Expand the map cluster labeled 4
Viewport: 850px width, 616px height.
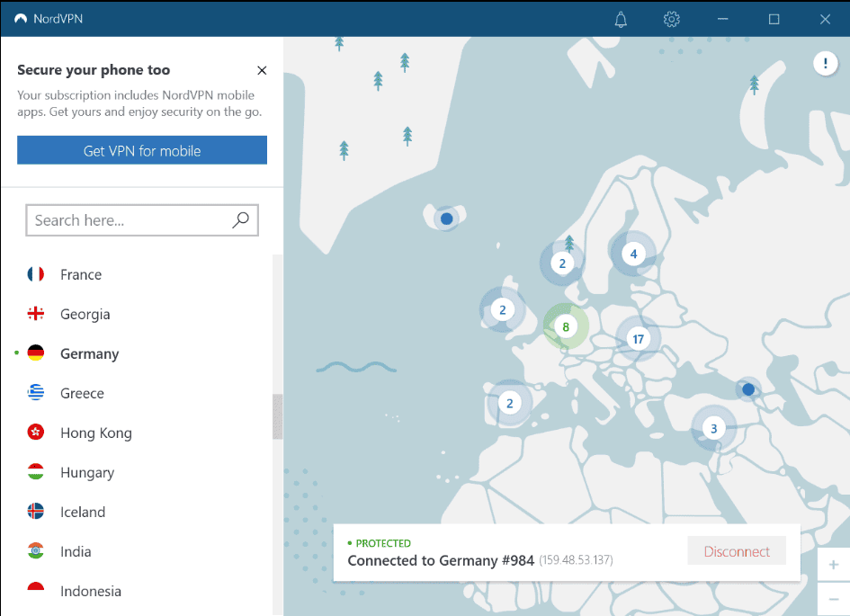[632, 254]
